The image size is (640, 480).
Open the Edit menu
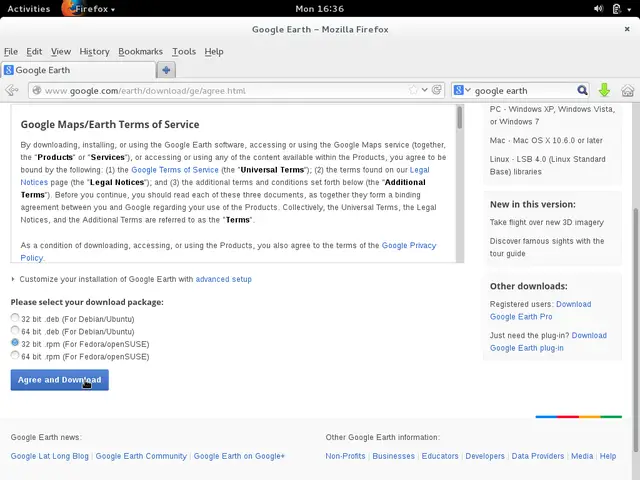tap(34, 51)
